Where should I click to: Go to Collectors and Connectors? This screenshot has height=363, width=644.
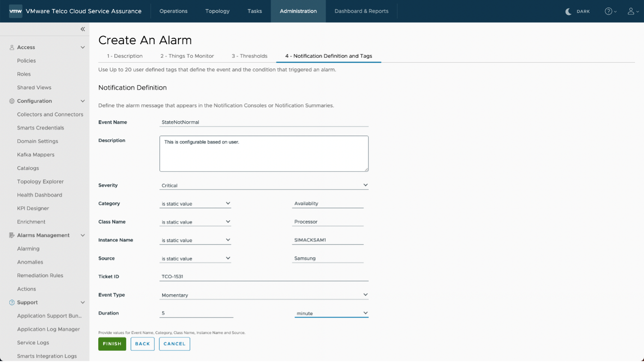click(x=50, y=114)
